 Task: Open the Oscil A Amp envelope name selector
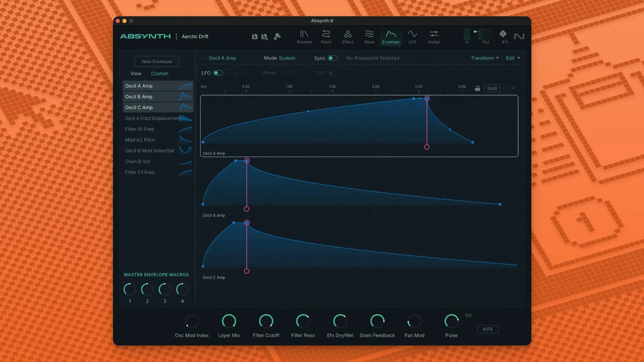coord(222,58)
